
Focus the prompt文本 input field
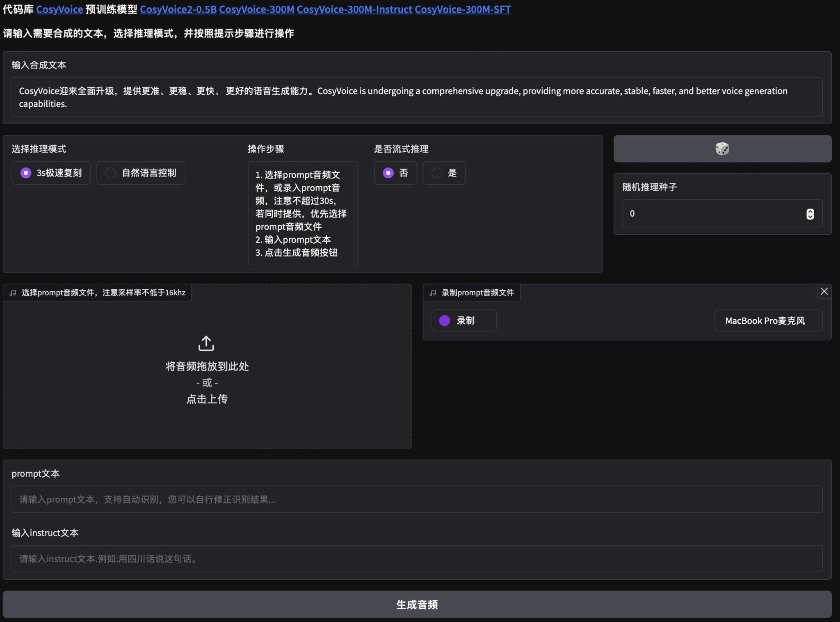pos(417,499)
